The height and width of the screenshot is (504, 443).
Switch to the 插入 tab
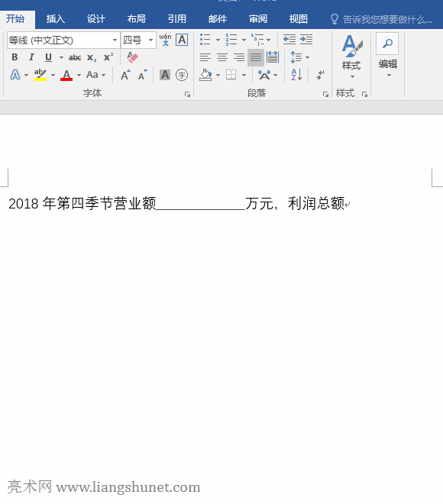(55, 19)
